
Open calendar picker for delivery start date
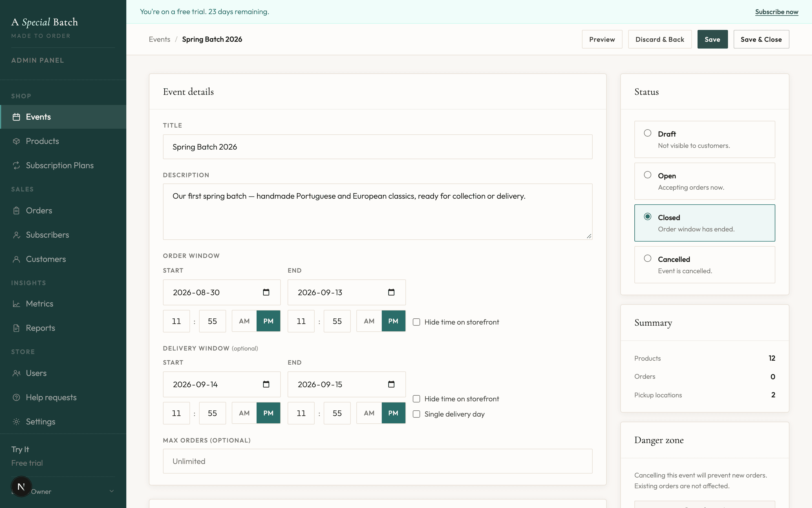point(266,384)
